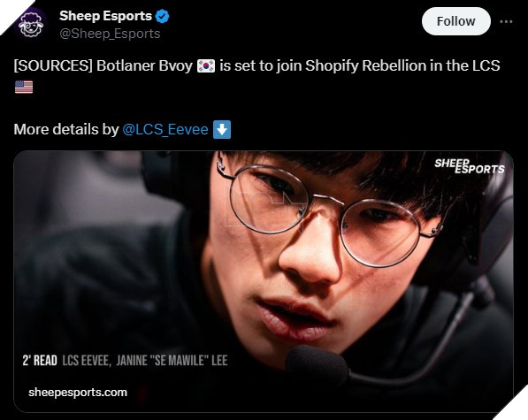The width and height of the screenshot is (528, 420).
Task: Open the @LCS_Eevee mention link
Action: click(x=165, y=130)
